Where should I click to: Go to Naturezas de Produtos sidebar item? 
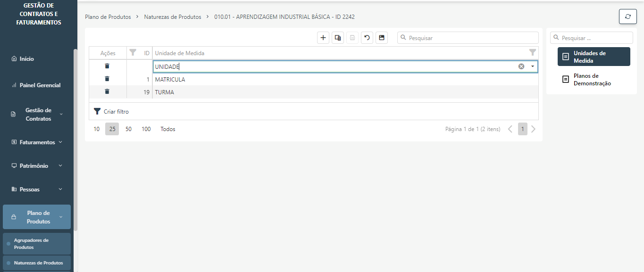click(38, 263)
